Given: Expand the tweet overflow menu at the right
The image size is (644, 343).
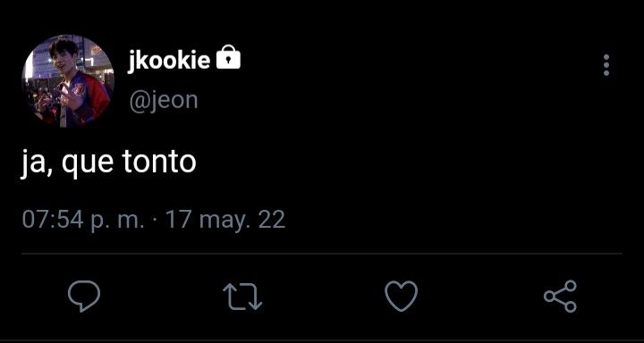Looking at the screenshot, I should click(x=606, y=65).
